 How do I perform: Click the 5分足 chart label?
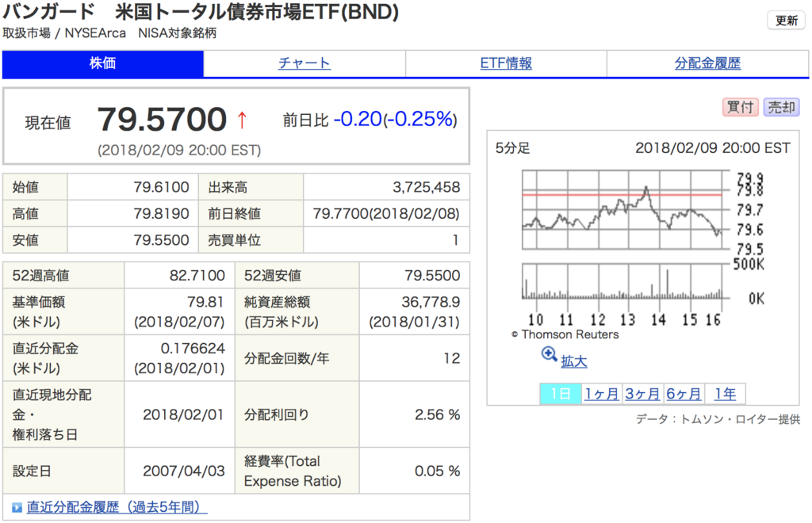tap(512, 148)
